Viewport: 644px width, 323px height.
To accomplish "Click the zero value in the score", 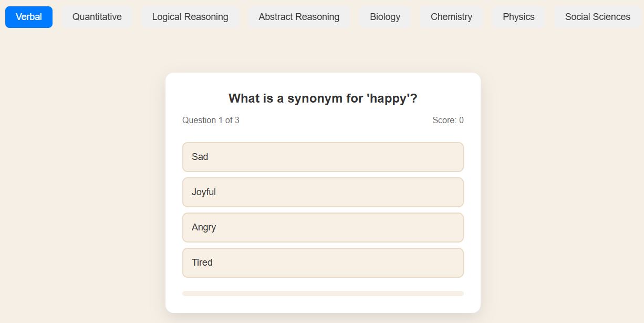I will click(x=461, y=120).
